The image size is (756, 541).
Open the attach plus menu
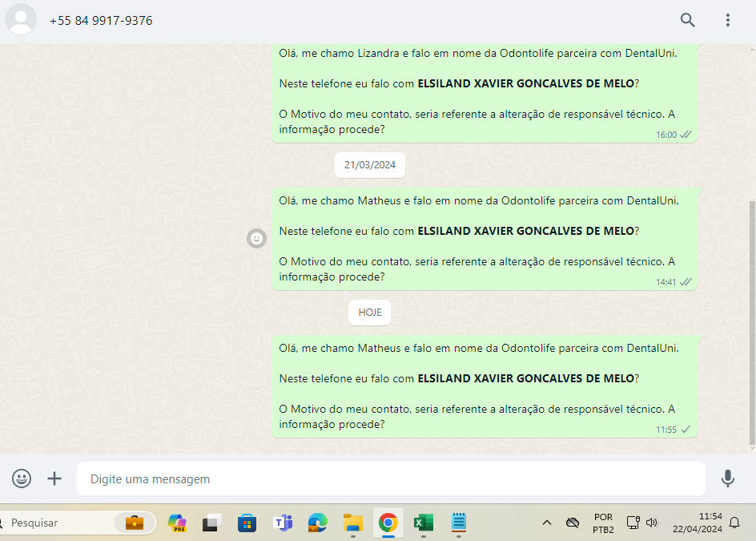tap(54, 478)
